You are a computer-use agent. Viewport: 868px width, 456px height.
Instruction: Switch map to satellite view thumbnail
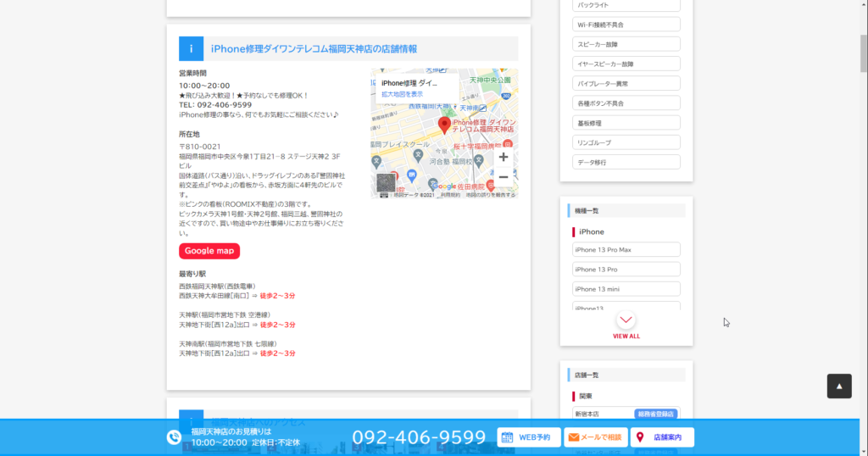click(386, 182)
